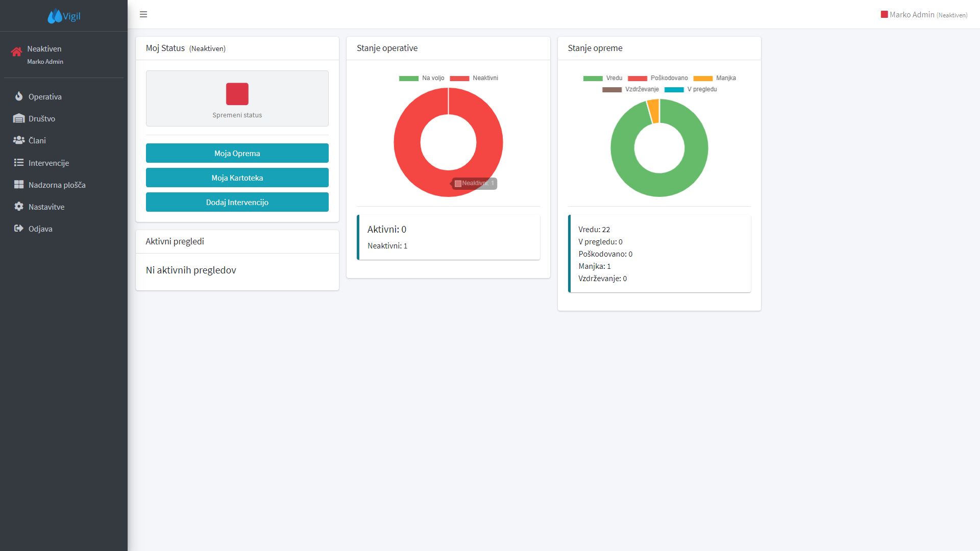Click the Vredu green legend swatch
980x551 pixels.
coord(593,78)
